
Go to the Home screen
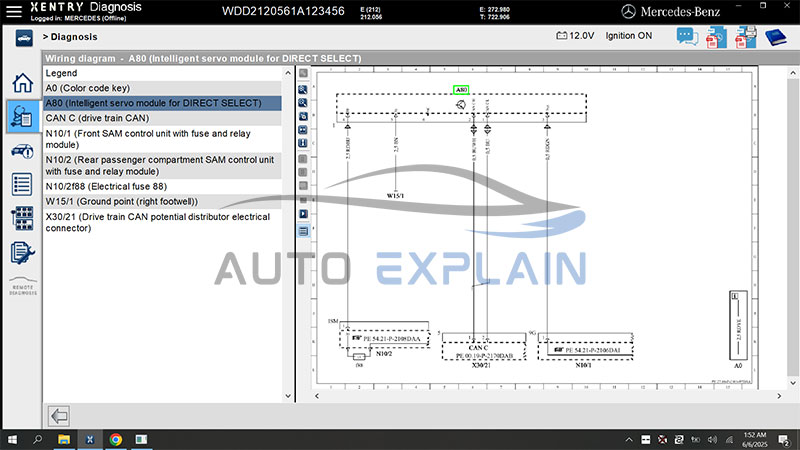click(22, 83)
